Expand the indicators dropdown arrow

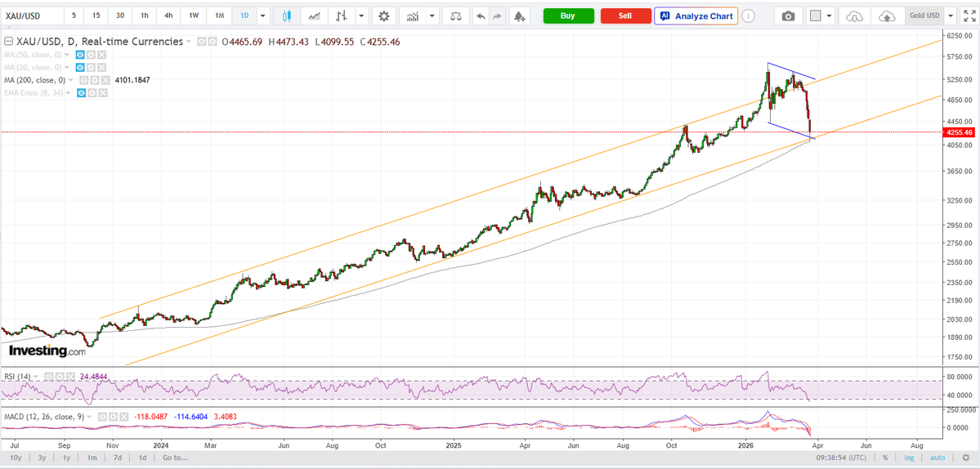click(x=432, y=16)
